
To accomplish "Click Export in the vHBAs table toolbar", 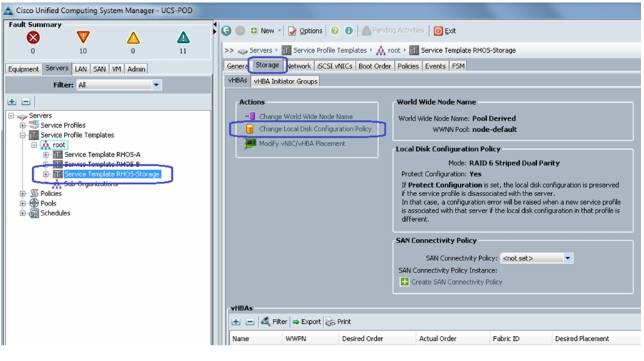I will coord(307,322).
